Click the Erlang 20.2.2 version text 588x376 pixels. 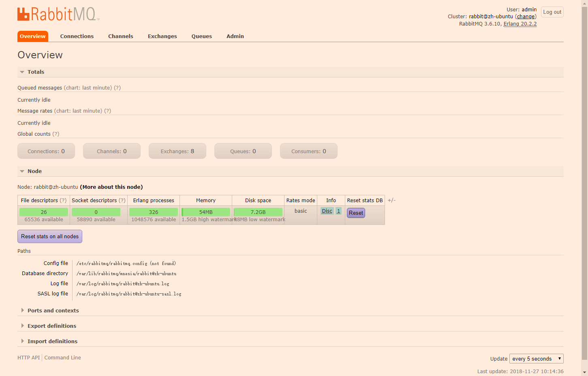pyautogui.click(x=520, y=24)
